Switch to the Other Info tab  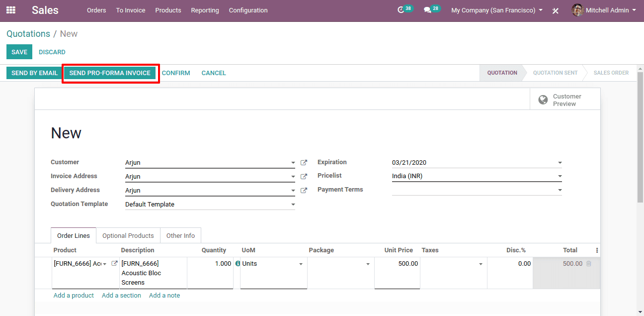click(180, 235)
